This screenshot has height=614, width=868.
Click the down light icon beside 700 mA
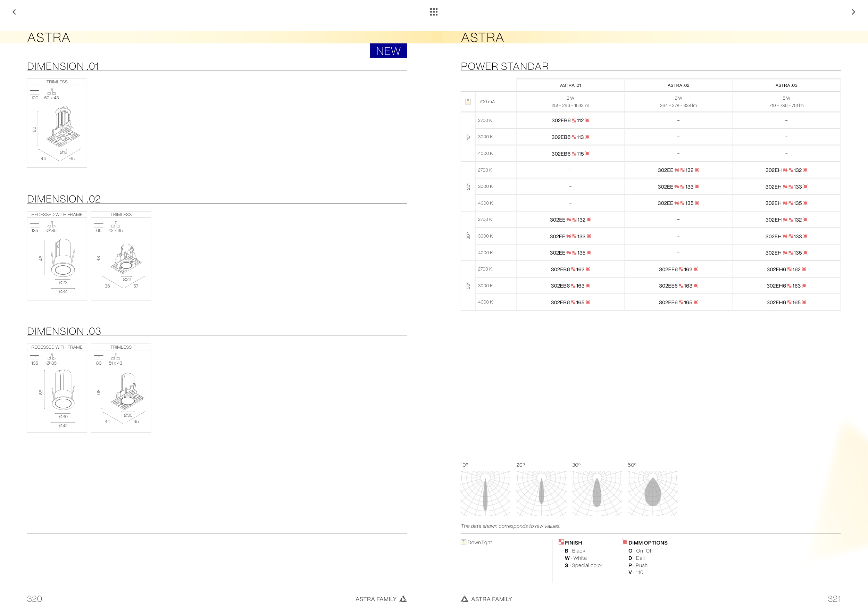tap(468, 101)
